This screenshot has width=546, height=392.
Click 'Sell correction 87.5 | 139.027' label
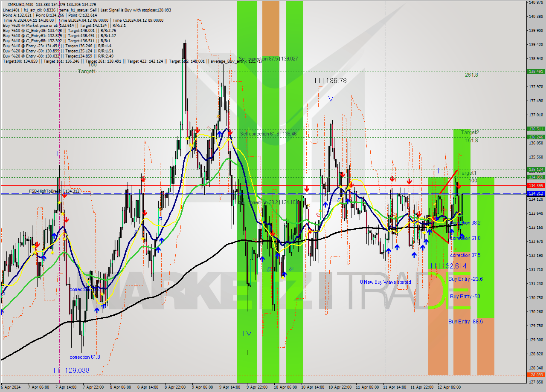coord(268,59)
